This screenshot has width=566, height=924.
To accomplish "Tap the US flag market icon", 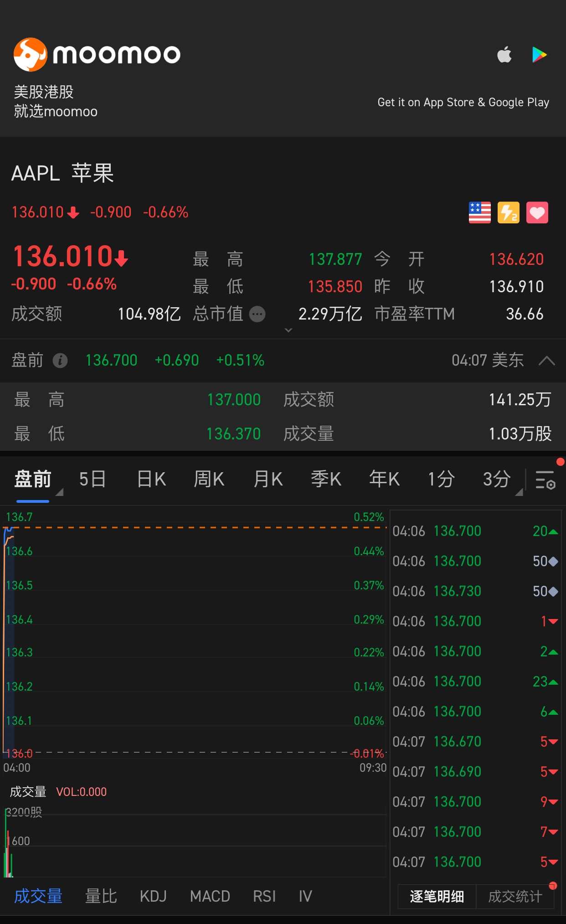I will click(480, 212).
